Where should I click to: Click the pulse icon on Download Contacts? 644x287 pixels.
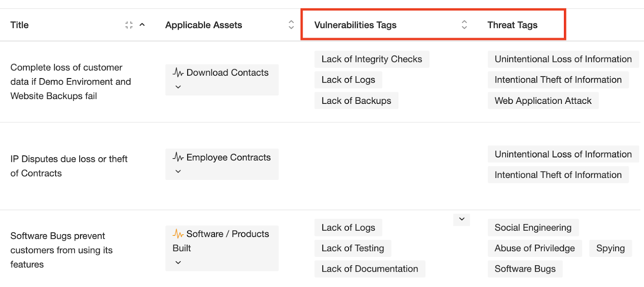pyautogui.click(x=178, y=73)
